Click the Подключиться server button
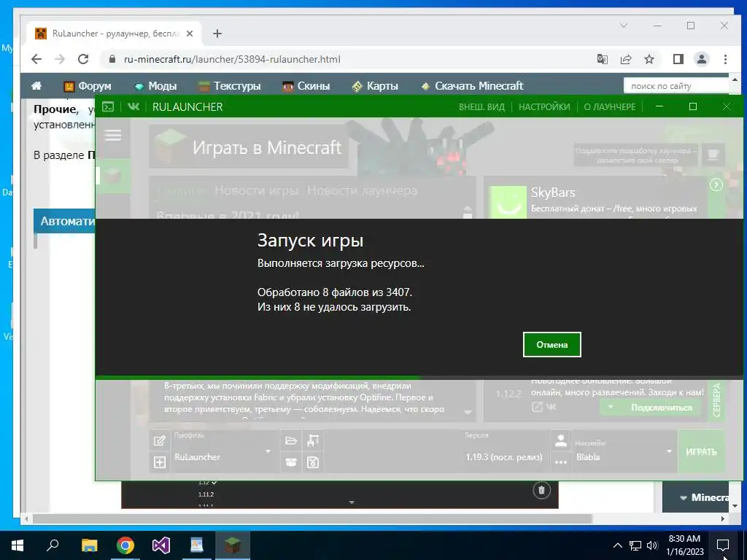This screenshot has width=747, height=560. 661,407
